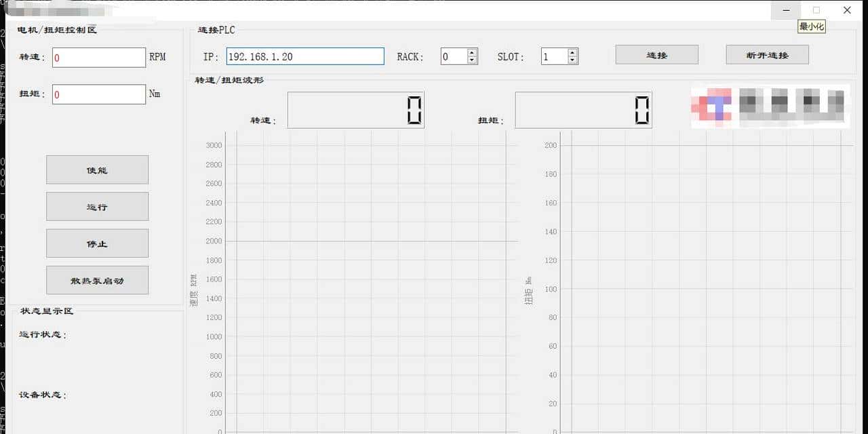This screenshot has height=434, width=868.
Task: Increment SLOT number using up arrow
Action: pos(572,53)
